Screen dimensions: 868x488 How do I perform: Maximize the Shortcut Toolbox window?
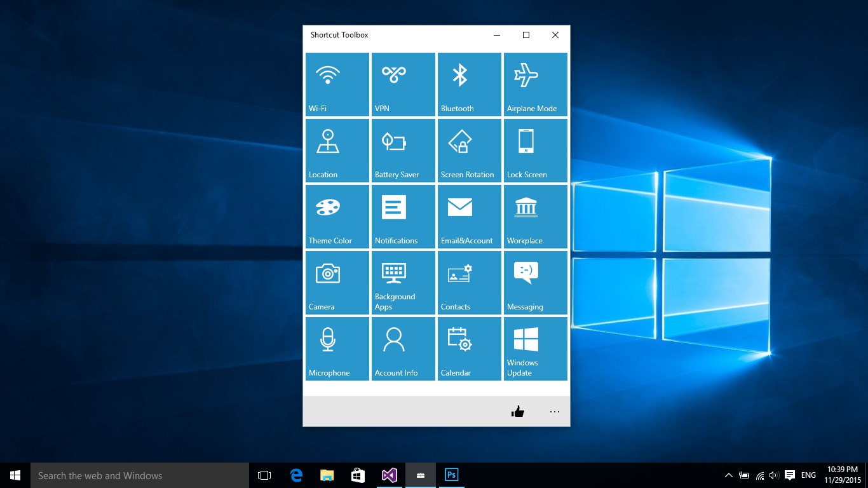coord(526,35)
